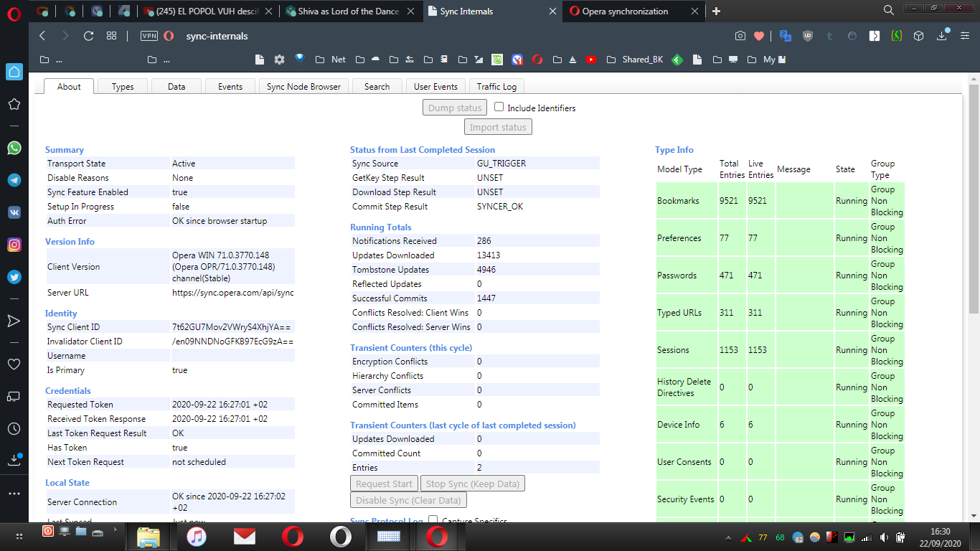Click GU_TRIGGER sync source value
This screenshot has width=980, height=551.
tap(501, 164)
